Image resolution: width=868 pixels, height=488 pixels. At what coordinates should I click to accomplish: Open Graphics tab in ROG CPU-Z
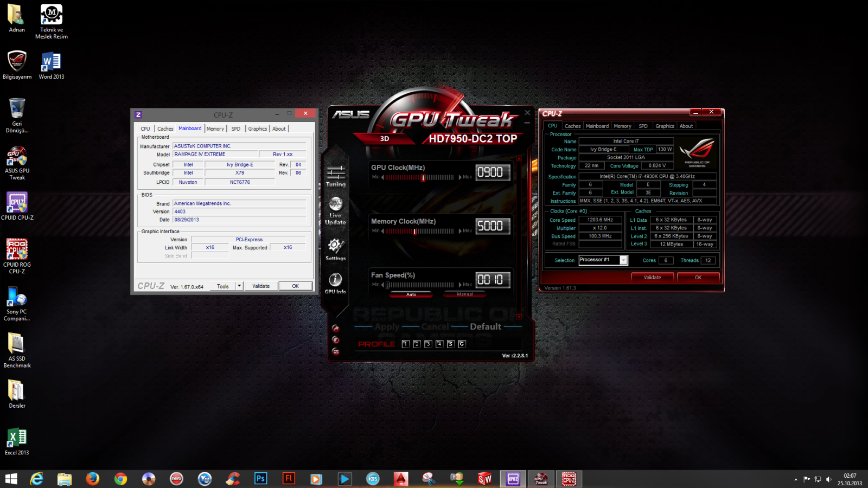[x=665, y=126]
